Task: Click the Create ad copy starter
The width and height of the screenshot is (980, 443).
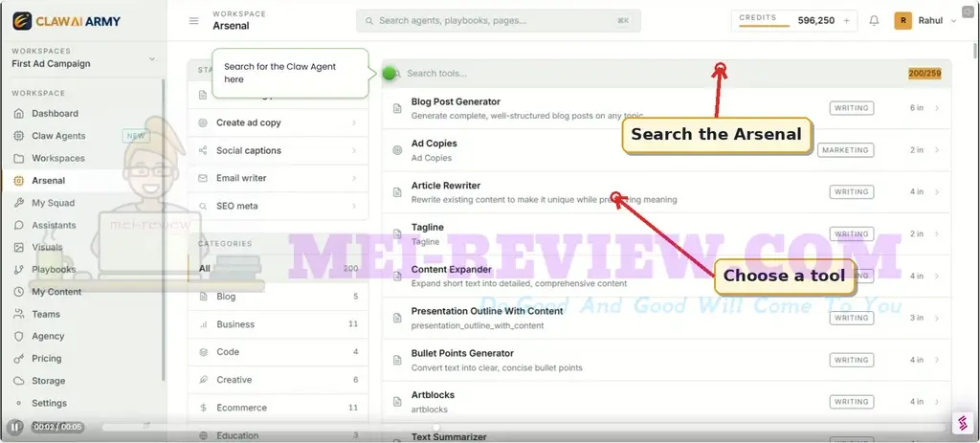Action: (278, 122)
